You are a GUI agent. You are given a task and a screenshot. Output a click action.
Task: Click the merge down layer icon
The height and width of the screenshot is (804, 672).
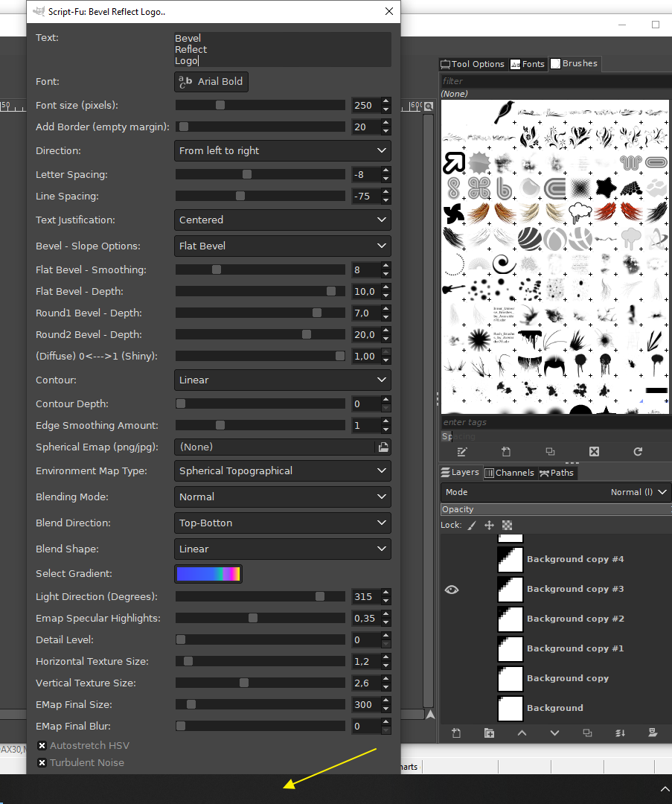[x=620, y=733]
